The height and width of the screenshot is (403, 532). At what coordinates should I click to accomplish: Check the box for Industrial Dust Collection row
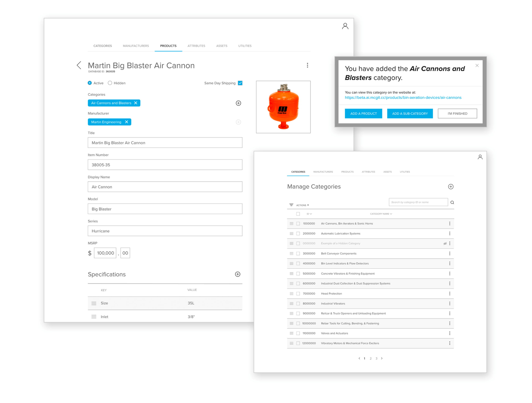[298, 284]
